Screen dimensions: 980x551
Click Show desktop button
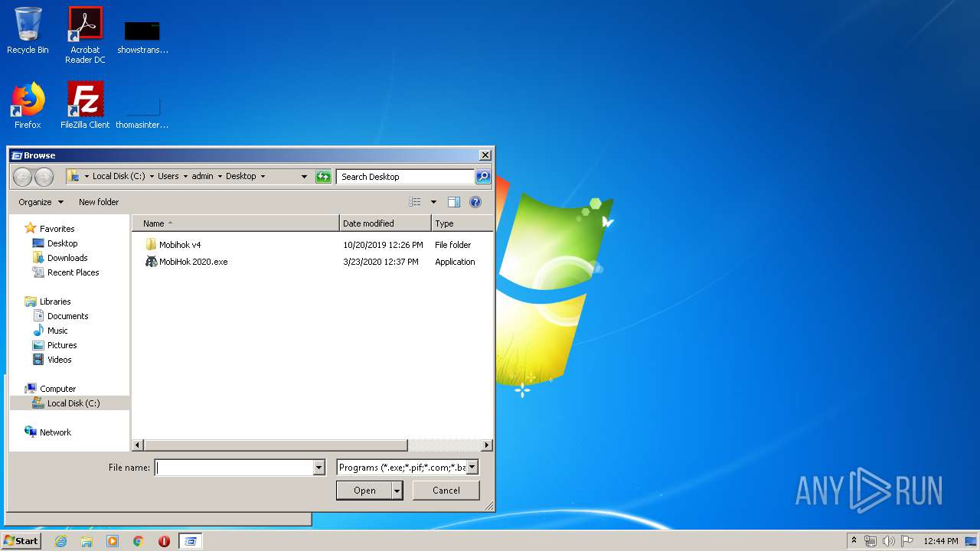[x=972, y=541]
